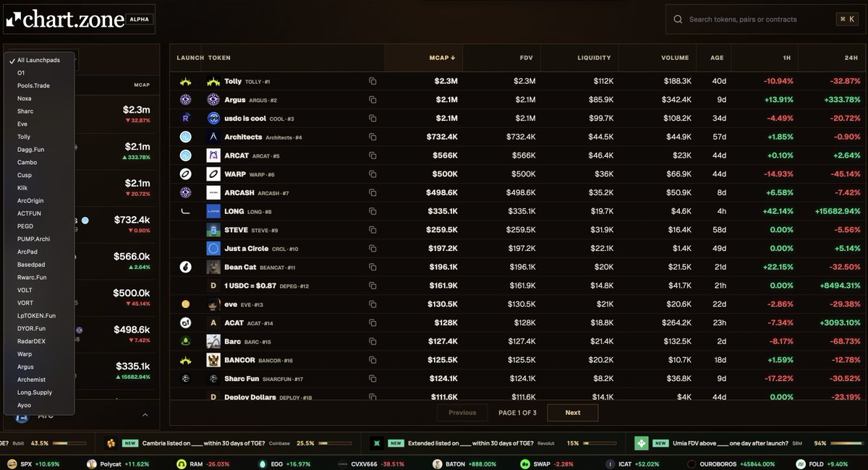Image resolution: width=868 pixels, height=470 pixels.
Task: Focus the search tokens input field
Action: [x=759, y=20]
